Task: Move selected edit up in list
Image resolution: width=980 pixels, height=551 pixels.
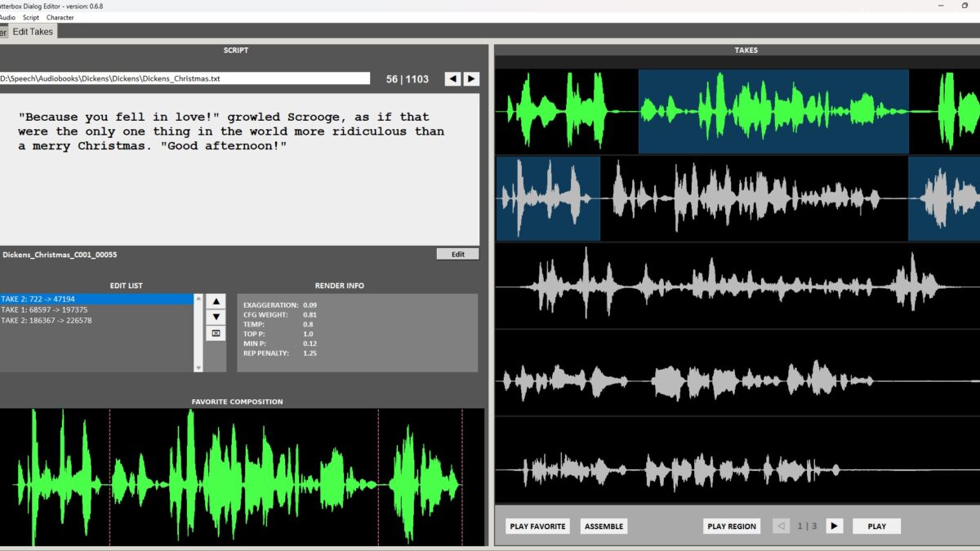Action: [216, 300]
